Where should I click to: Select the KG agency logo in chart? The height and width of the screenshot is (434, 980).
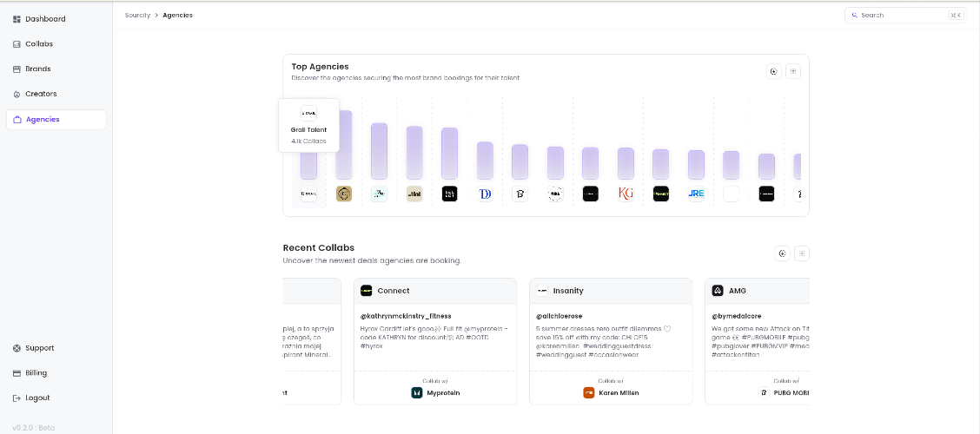pyautogui.click(x=626, y=194)
